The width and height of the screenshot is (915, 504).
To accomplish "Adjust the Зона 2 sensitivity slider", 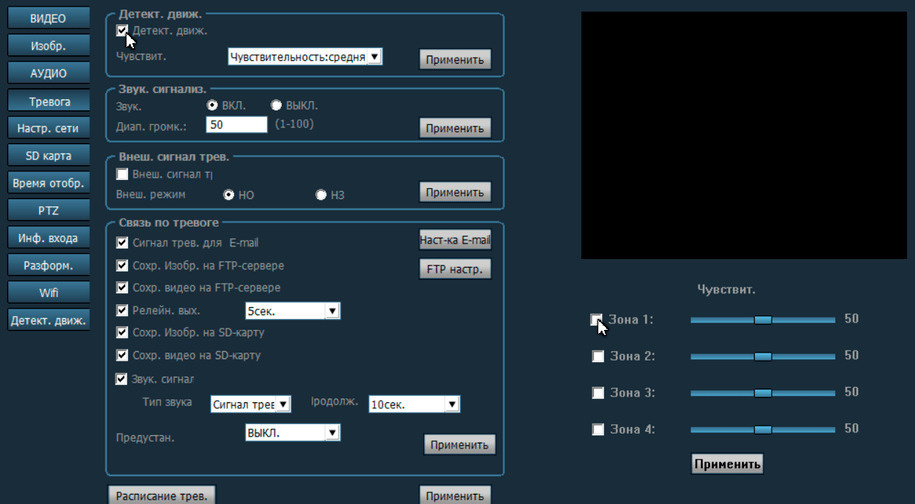I will click(762, 356).
